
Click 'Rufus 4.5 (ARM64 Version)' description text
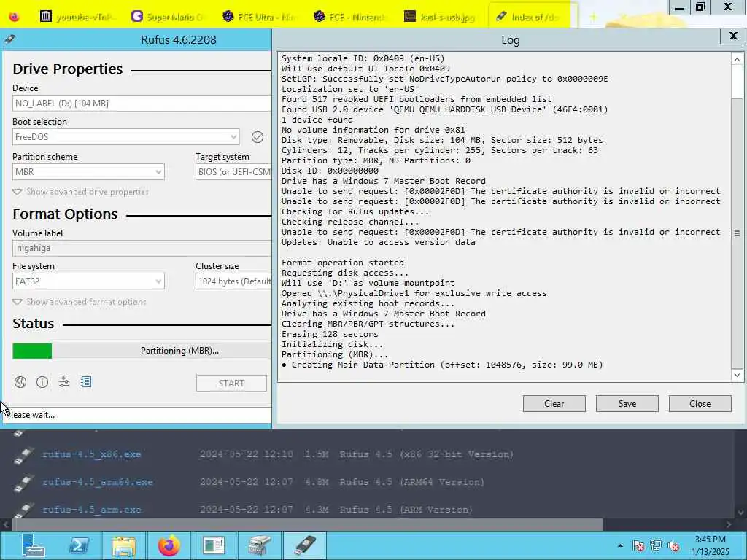(412, 482)
